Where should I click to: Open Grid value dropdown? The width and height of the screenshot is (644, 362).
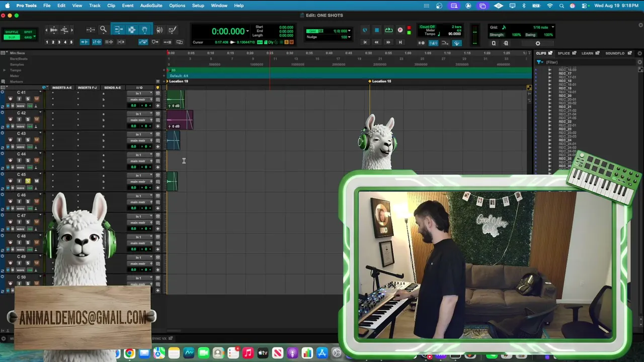350,31
